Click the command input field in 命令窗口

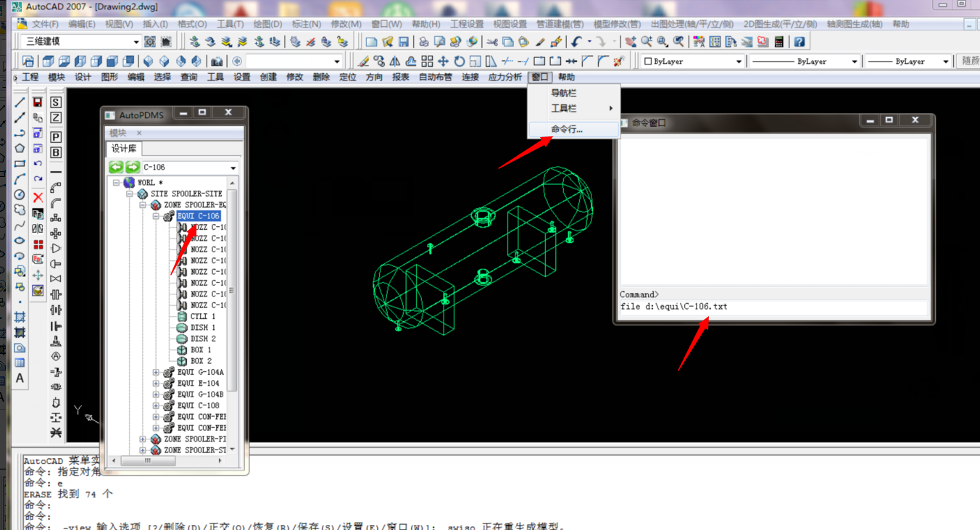click(773, 307)
